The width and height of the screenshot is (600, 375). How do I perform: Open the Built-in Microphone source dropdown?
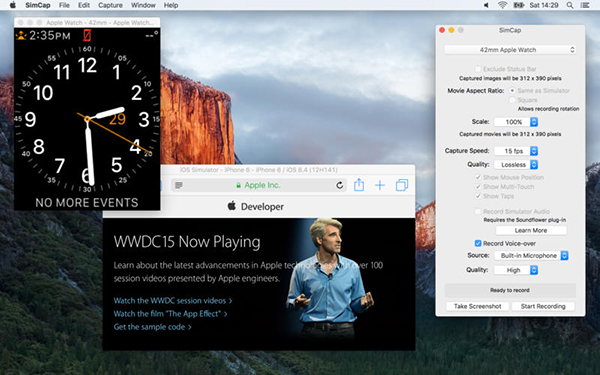(x=532, y=256)
